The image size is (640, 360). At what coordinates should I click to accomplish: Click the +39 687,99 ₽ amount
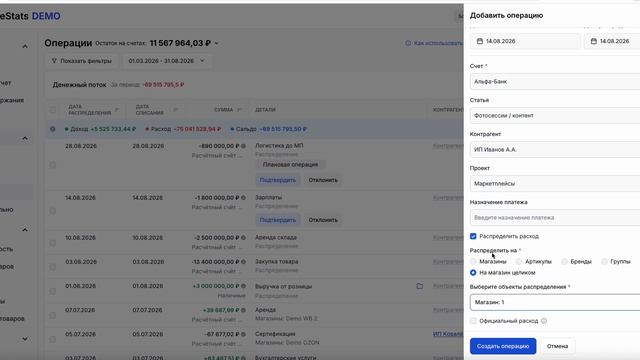pyautogui.click(x=221, y=310)
